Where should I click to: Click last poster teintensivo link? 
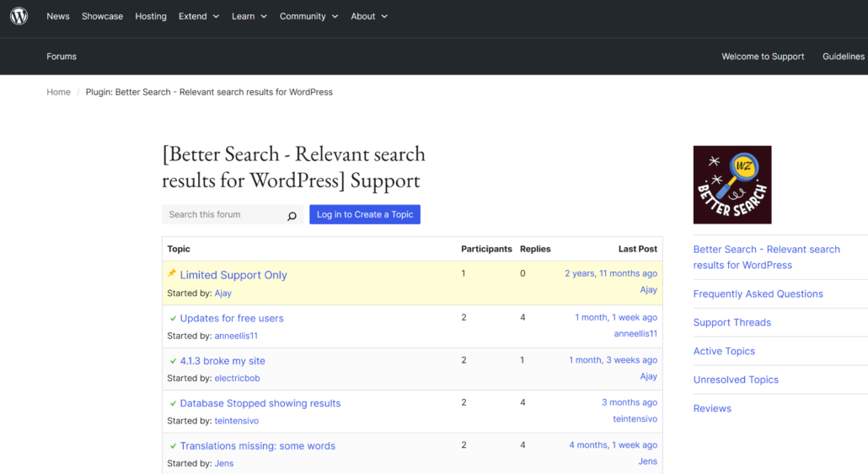pyautogui.click(x=635, y=419)
